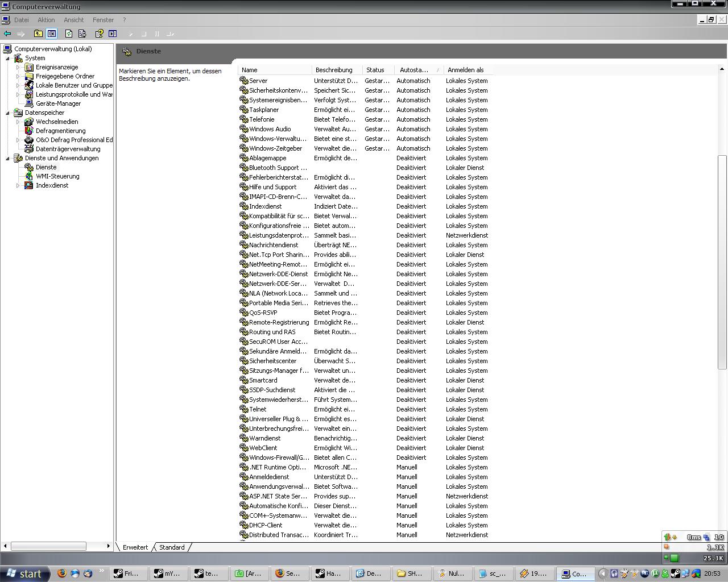Select the WebClient service row
Viewport: 728px width, 582px height.
coord(366,448)
